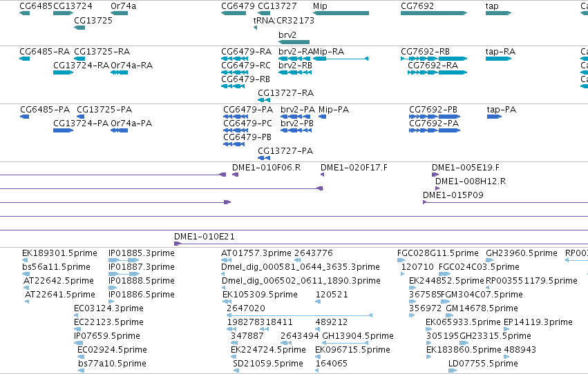Select the tap-RA transcript label

click(500, 52)
